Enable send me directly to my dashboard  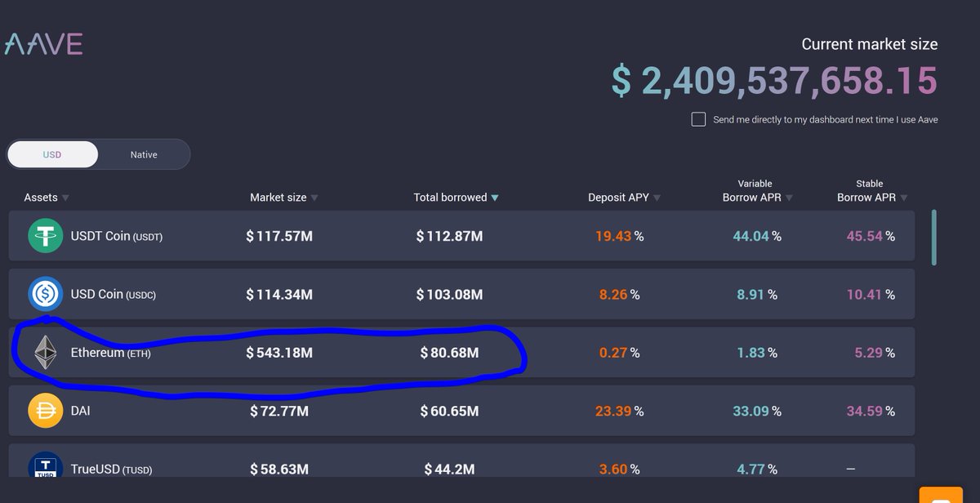[699, 119]
